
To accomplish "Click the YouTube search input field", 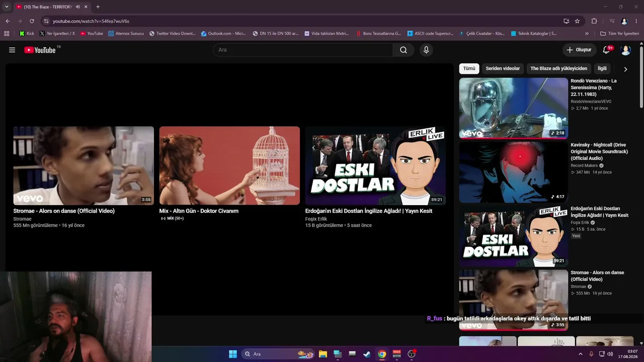I will pos(303,50).
